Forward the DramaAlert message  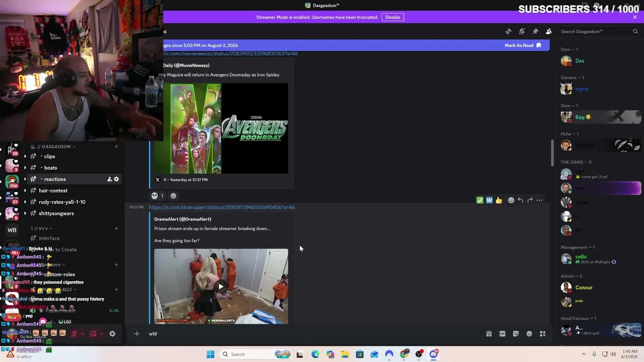pos(530,200)
